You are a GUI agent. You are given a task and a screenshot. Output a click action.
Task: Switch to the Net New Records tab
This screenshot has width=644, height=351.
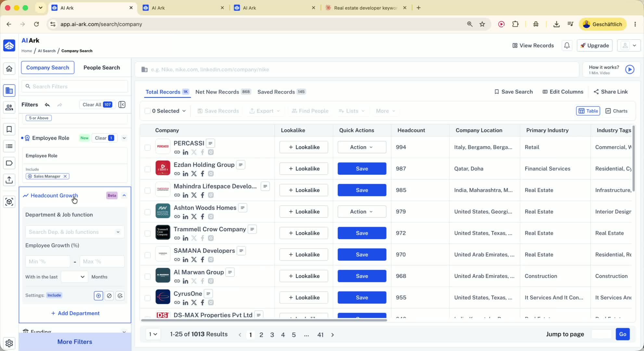point(223,92)
